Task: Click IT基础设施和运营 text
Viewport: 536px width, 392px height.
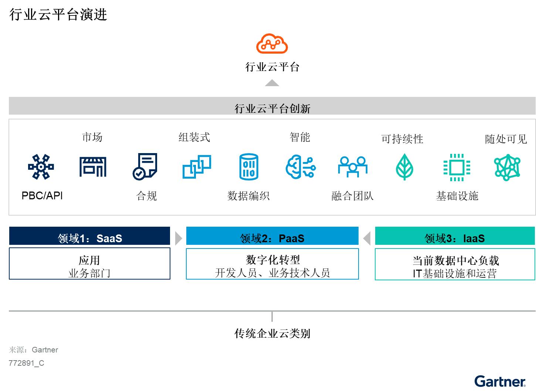Action: 455,274
